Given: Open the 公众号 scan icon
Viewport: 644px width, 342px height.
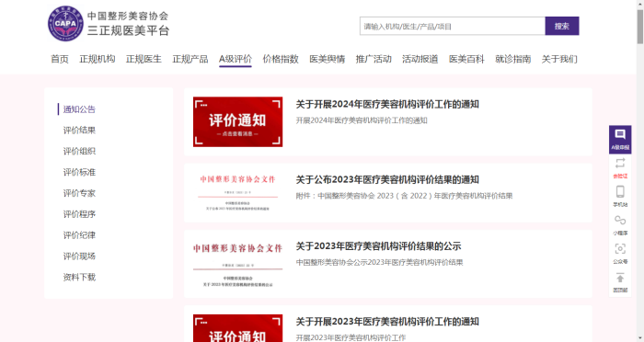Looking at the screenshot, I should (x=620, y=249).
